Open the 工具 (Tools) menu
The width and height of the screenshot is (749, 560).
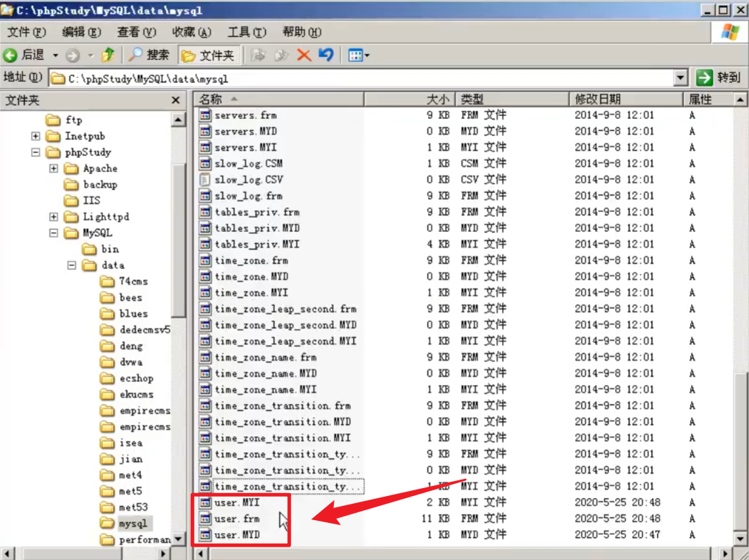tap(246, 32)
